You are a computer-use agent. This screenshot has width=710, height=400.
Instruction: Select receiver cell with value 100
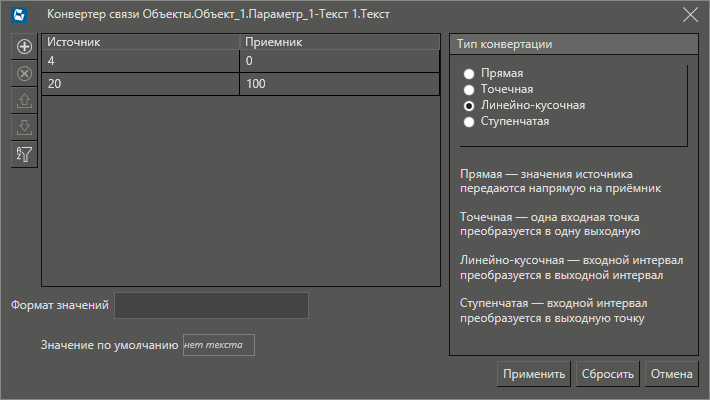pyautogui.click(x=340, y=85)
